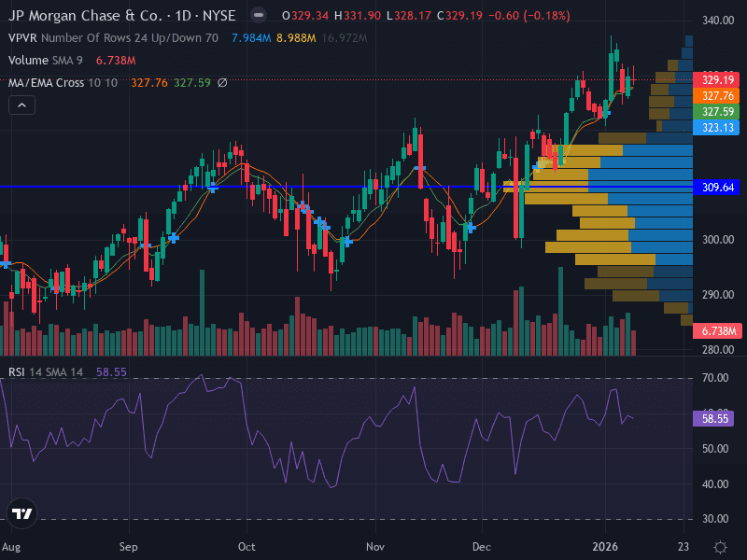Collapse the indicator legend with the chevron button
This screenshot has height=560, width=747.
pos(21,105)
